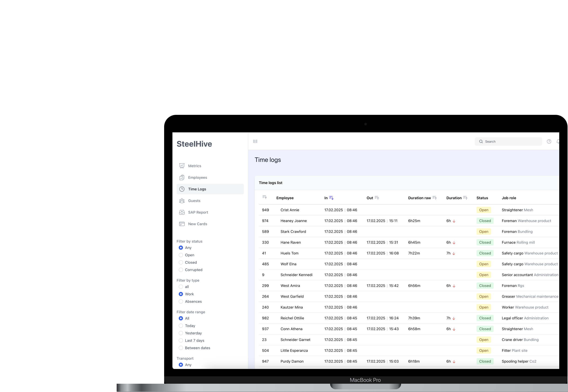This screenshot has height=392, width=568.
Task: Select the Open status filter
Action: (x=181, y=255)
